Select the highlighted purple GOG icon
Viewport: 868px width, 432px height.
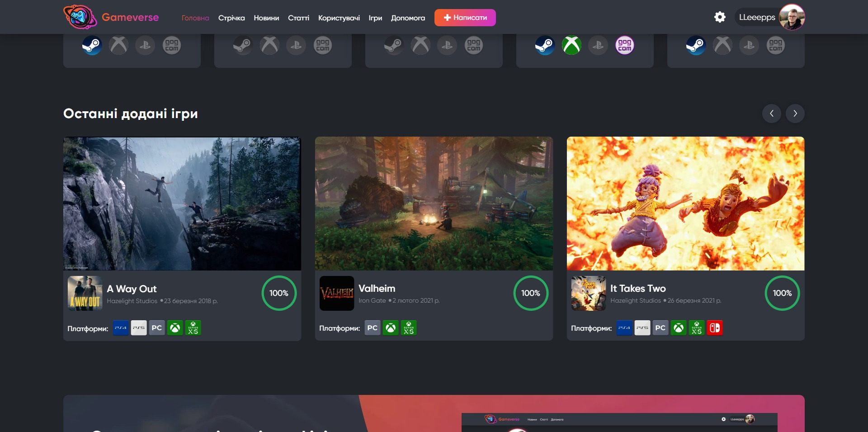tap(625, 45)
